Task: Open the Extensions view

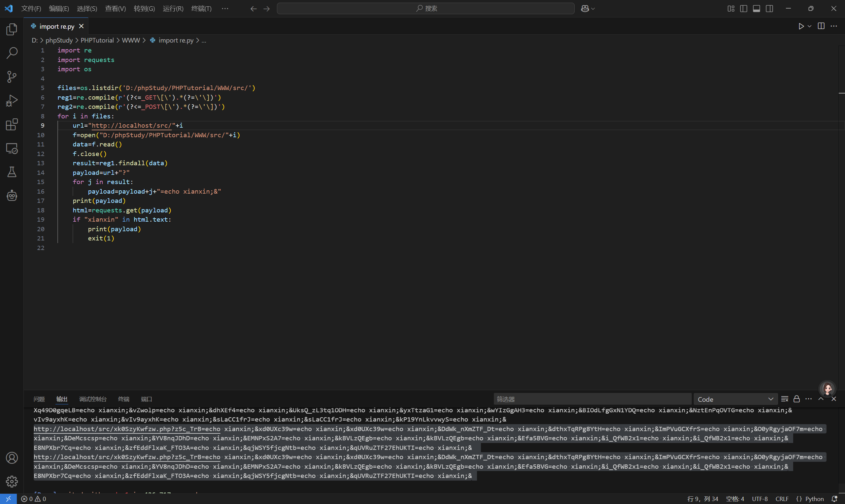Action: 12,124
